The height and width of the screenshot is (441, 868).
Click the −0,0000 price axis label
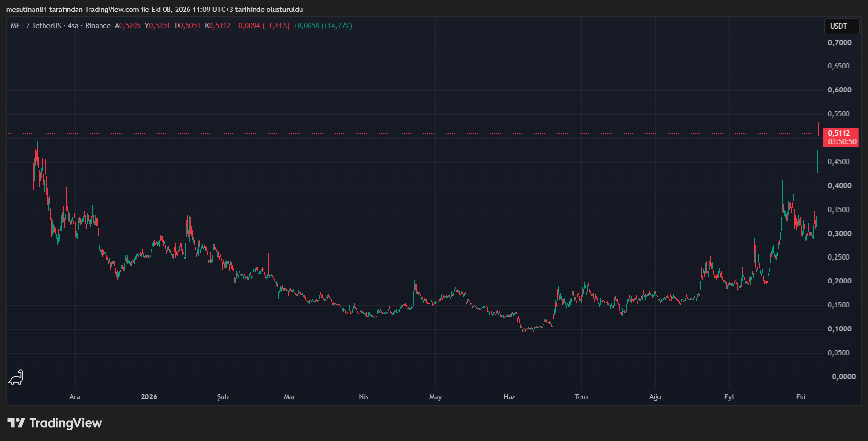(x=842, y=377)
